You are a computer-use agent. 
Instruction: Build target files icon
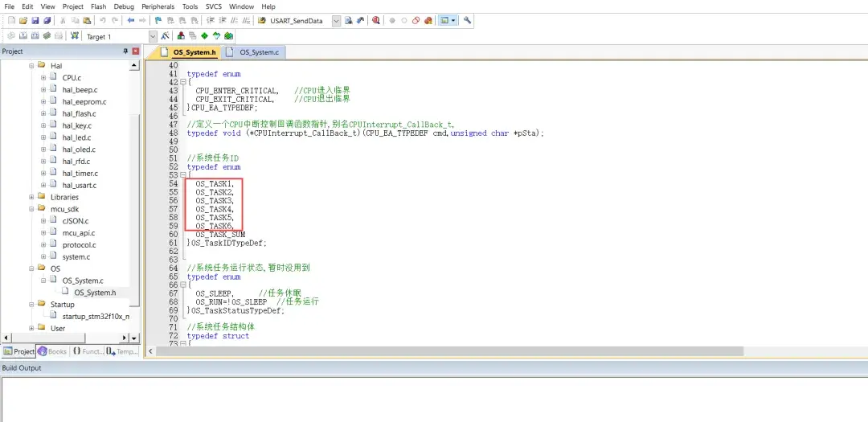(x=23, y=36)
